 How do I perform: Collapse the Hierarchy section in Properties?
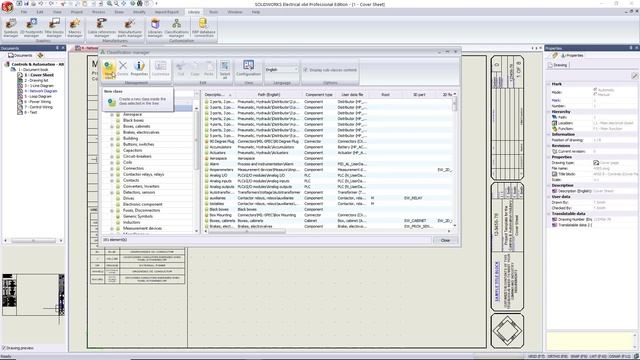(549, 112)
